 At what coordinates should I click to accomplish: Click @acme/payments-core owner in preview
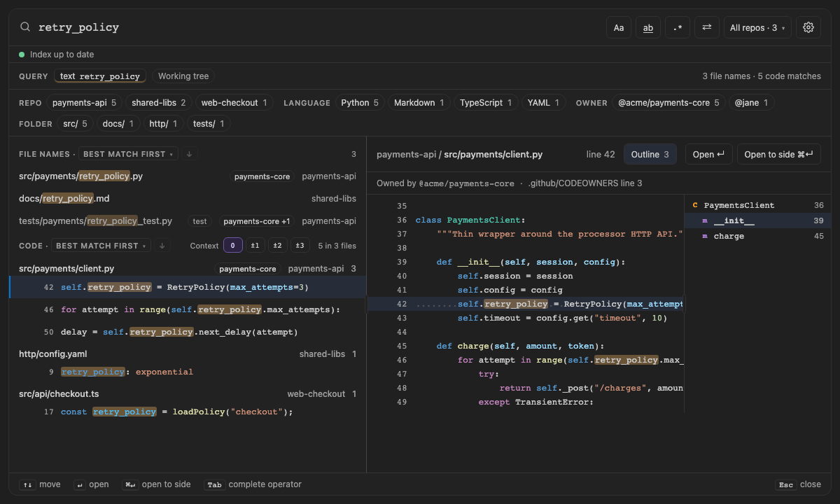tap(466, 183)
